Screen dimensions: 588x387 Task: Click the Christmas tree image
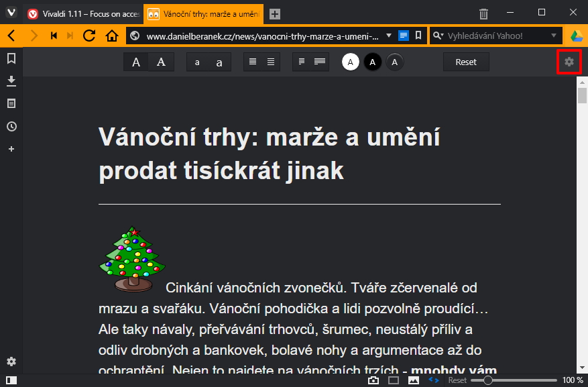click(x=132, y=259)
